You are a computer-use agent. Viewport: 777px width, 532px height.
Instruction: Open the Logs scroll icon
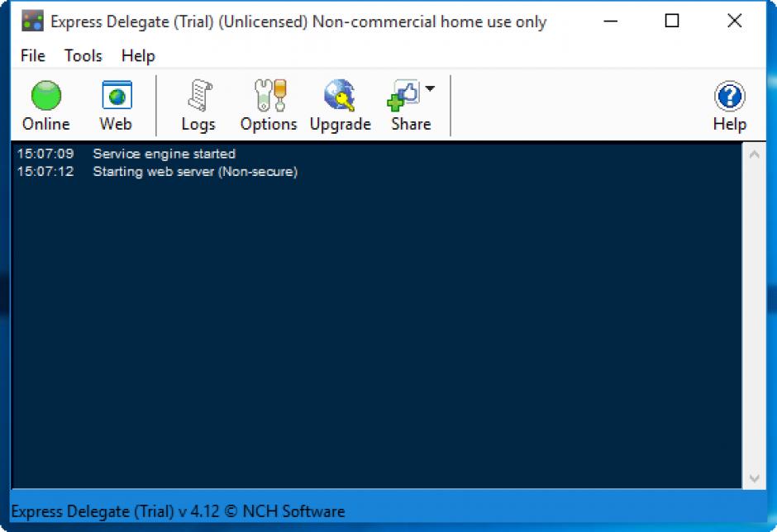pos(198,105)
